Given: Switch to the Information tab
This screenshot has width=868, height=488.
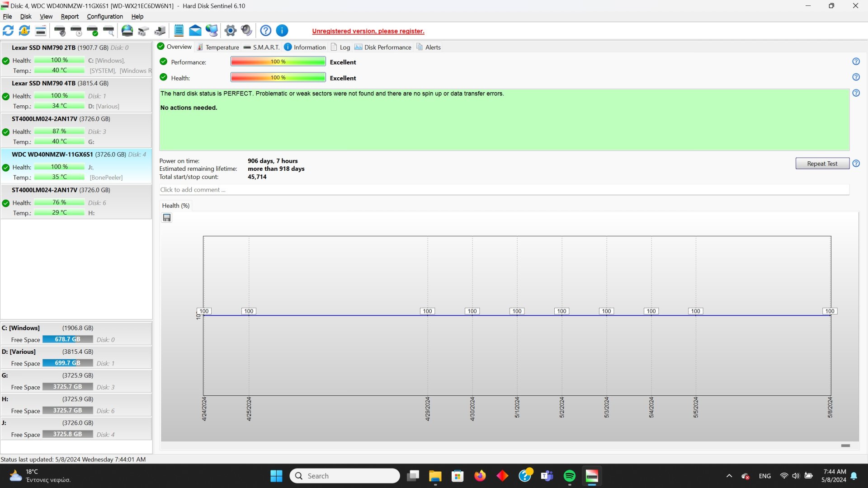Looking at the screenshot, I should pos(305,47).
